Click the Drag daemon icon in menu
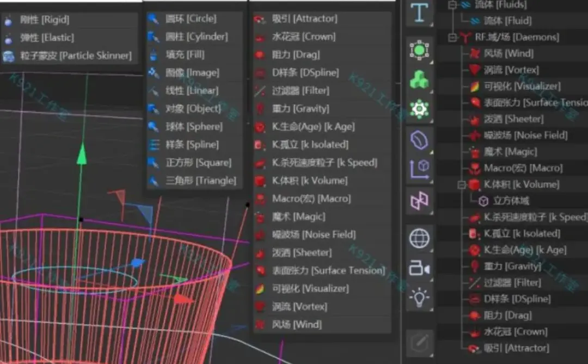This screenshot has width=588, height=364. click(x=260, y=55)
